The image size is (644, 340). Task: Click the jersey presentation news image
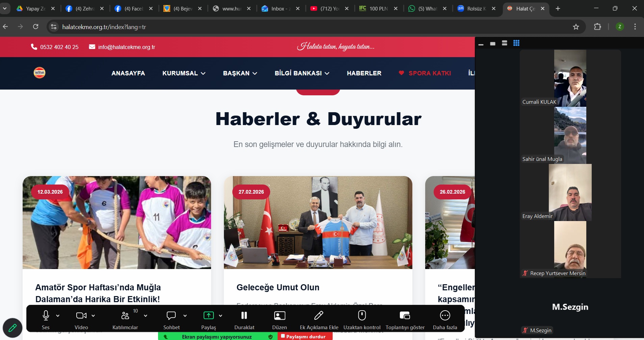(x=318, y=222)
